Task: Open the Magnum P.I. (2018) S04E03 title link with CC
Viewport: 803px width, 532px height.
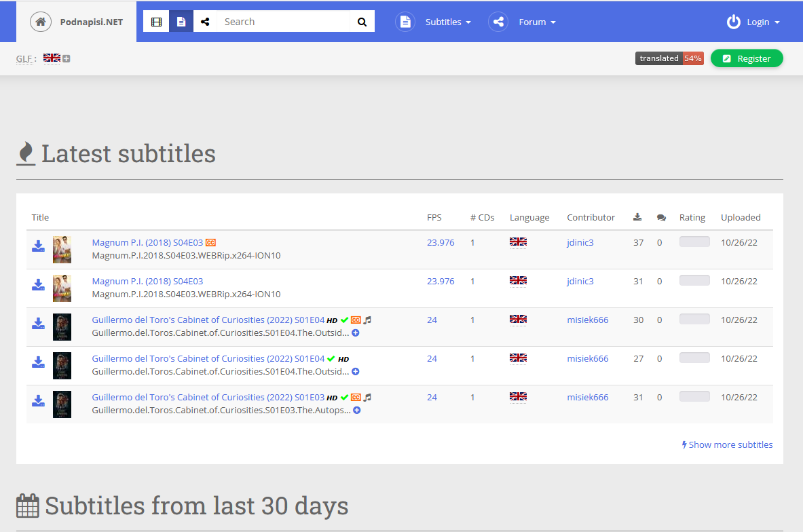Action: (x=147, y=243)
